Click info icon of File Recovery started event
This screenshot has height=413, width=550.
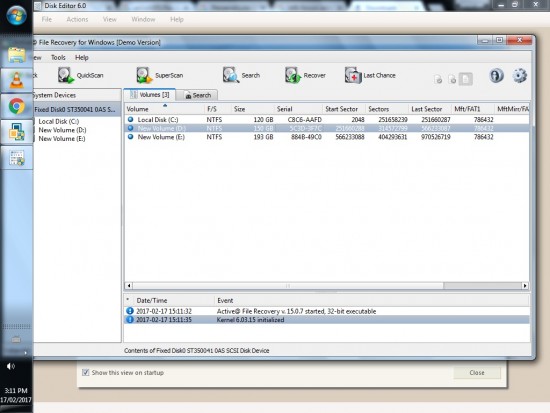[x=130, y=311]
